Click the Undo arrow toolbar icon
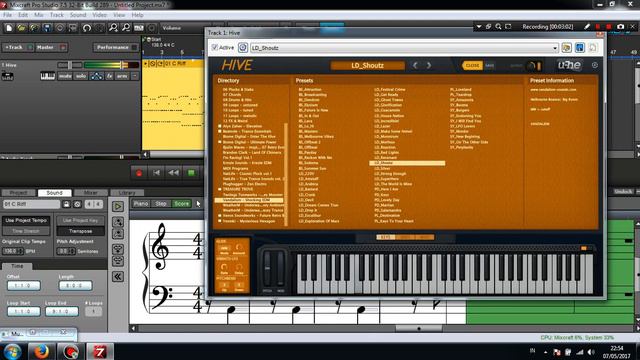This screenshot has width=640, height=360. 87,28
